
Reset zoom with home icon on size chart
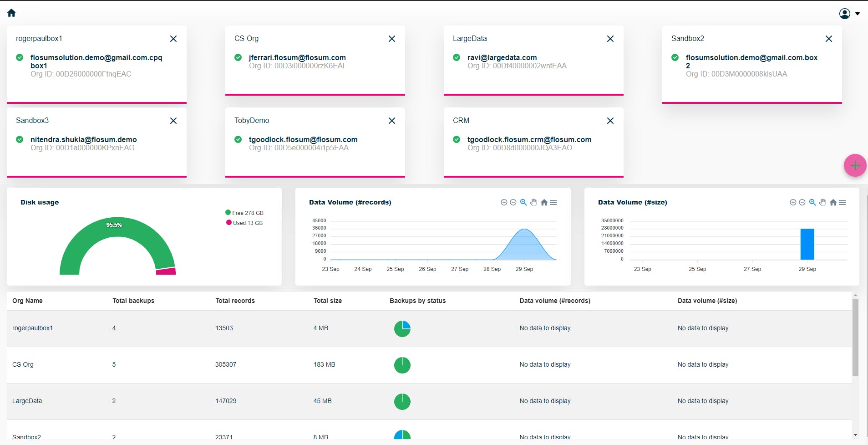pos(833,202)
